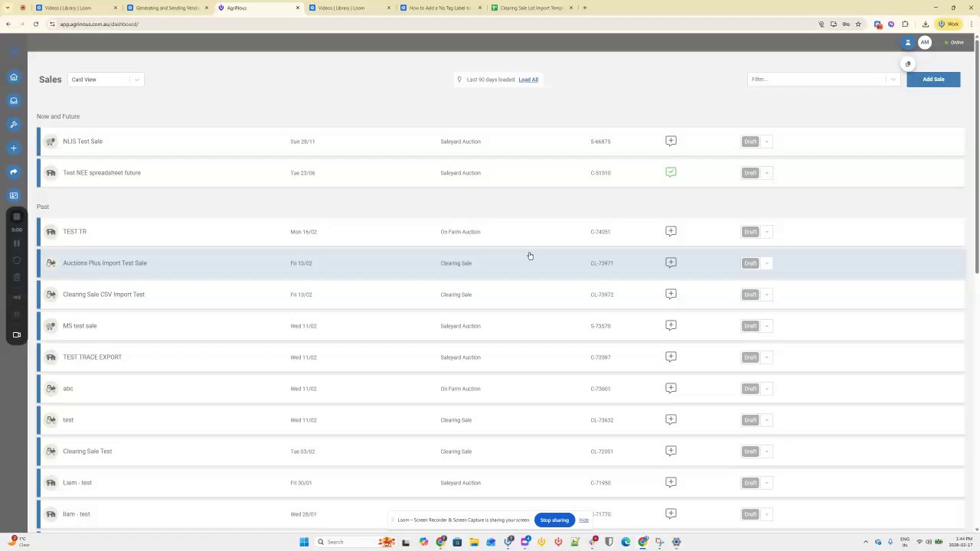Viewport: 980px width, 551px height.
Task: Click the copy icon below the header
Action: coord(908,64)
